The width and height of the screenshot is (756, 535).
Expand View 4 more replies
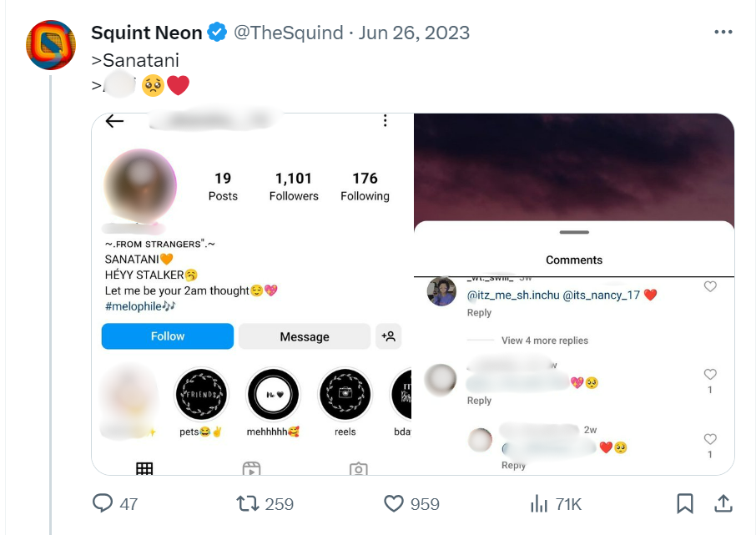tap(544, 341)
